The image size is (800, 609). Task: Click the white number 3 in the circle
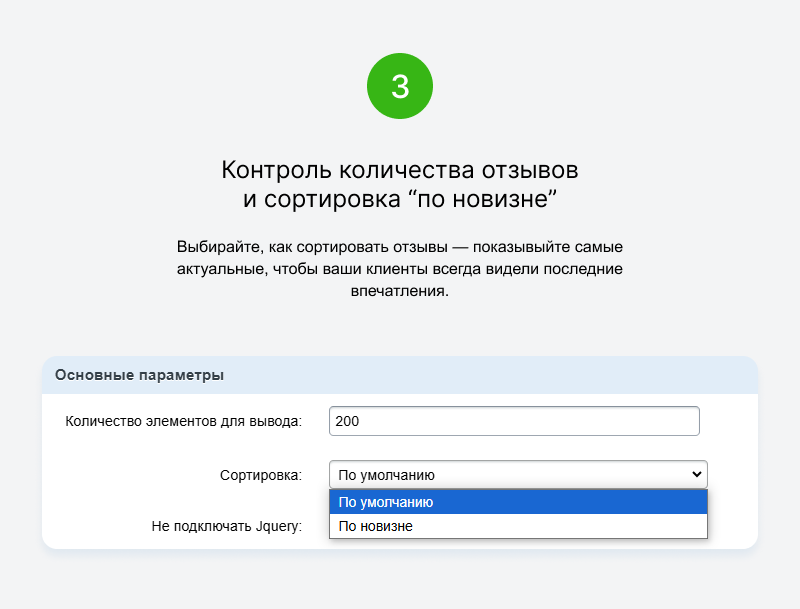point(400,86)
